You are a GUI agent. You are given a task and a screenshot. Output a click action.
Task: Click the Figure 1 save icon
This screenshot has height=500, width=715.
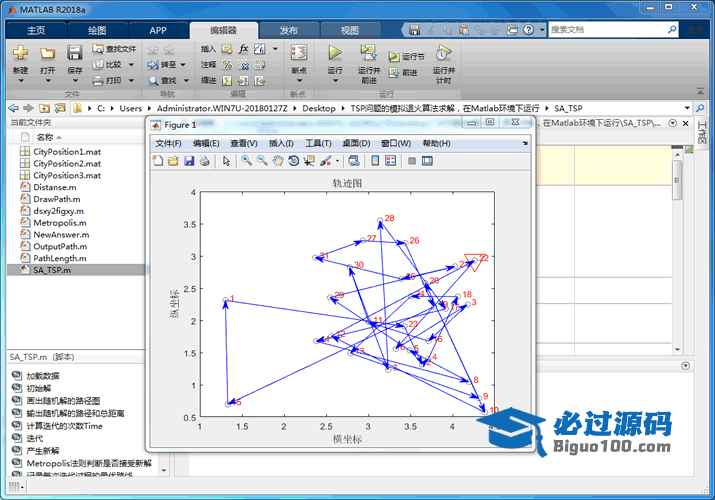[x=189, y=161]
